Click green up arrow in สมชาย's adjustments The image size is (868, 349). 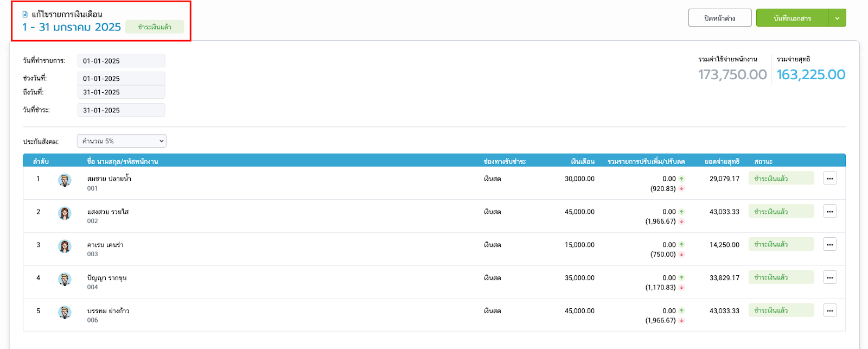[x=681, y=179]
